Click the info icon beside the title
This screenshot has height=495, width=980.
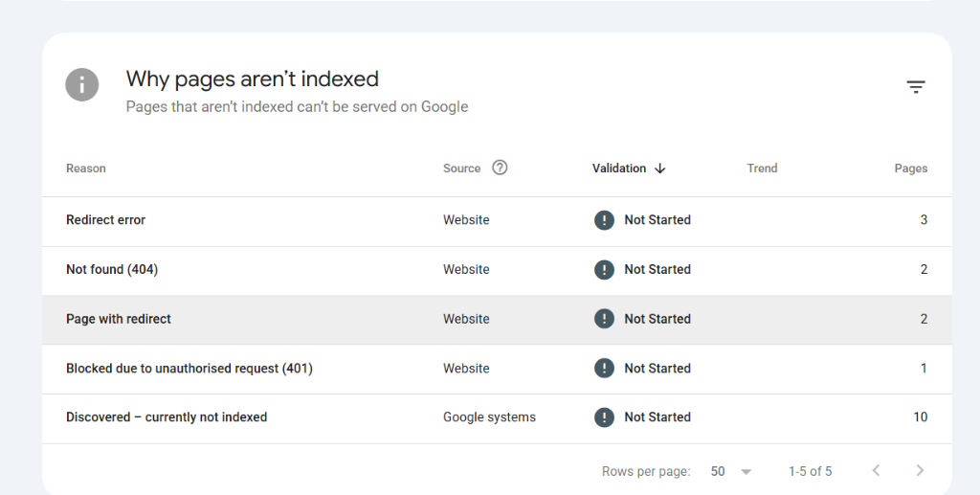[82, 84]
